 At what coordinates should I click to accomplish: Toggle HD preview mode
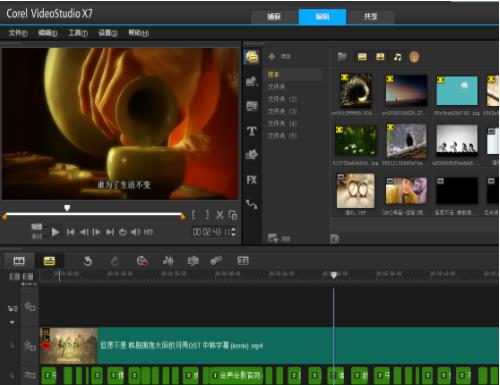pos(148,232)
